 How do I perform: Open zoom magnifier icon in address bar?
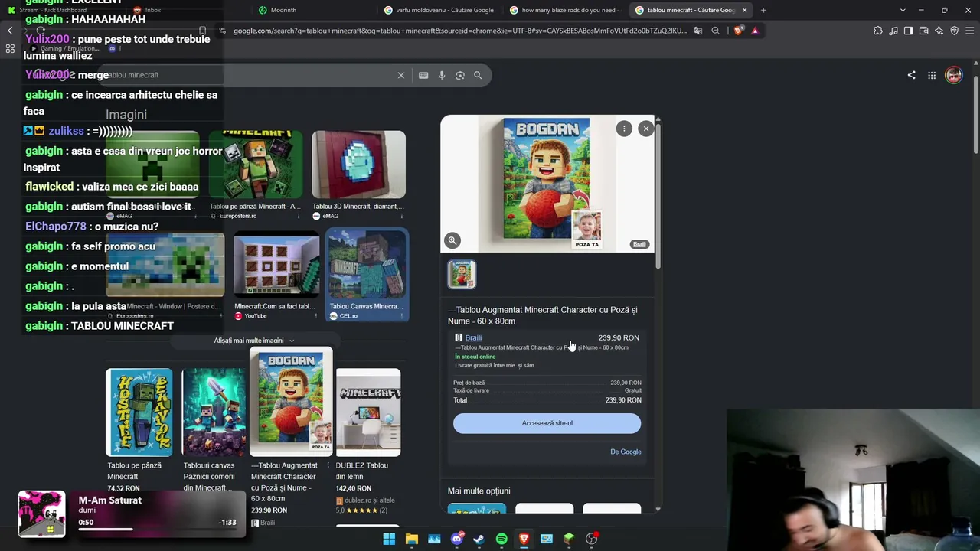(715, 31)
